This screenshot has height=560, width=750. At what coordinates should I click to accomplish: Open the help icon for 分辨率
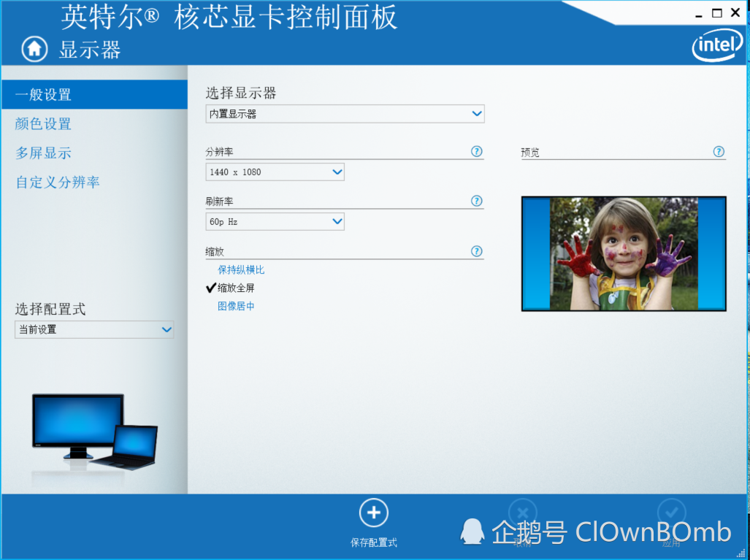click(477, 152)
